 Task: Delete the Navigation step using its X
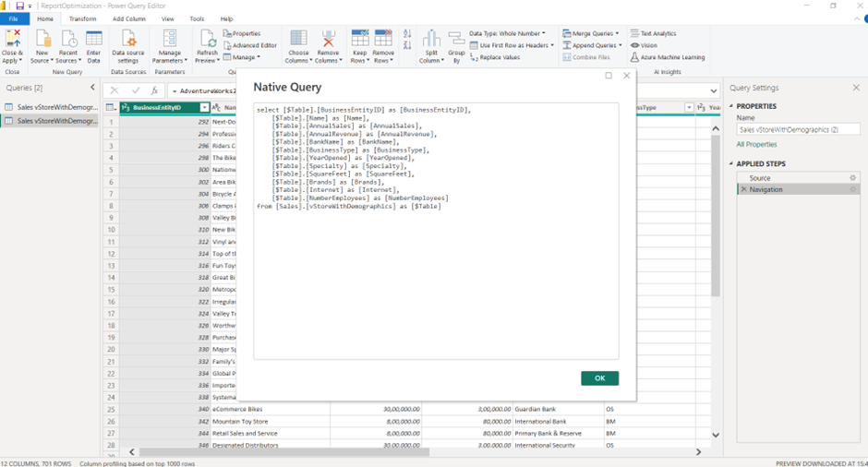click(743, 189)
